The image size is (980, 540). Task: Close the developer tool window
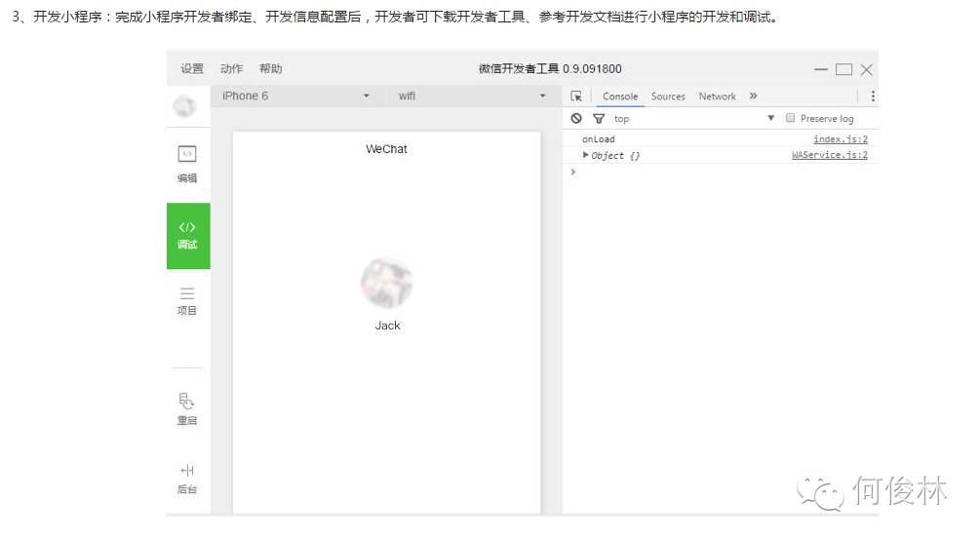866,69
